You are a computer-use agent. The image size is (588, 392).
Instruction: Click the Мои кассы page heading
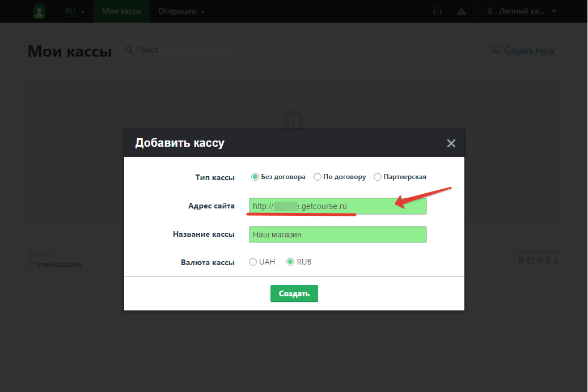point(70,51)
